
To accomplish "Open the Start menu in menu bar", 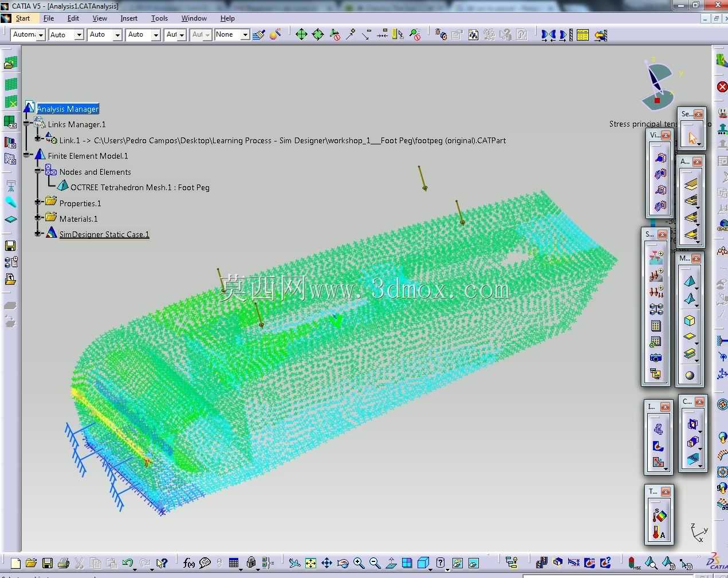I will (x=22, y=18).
